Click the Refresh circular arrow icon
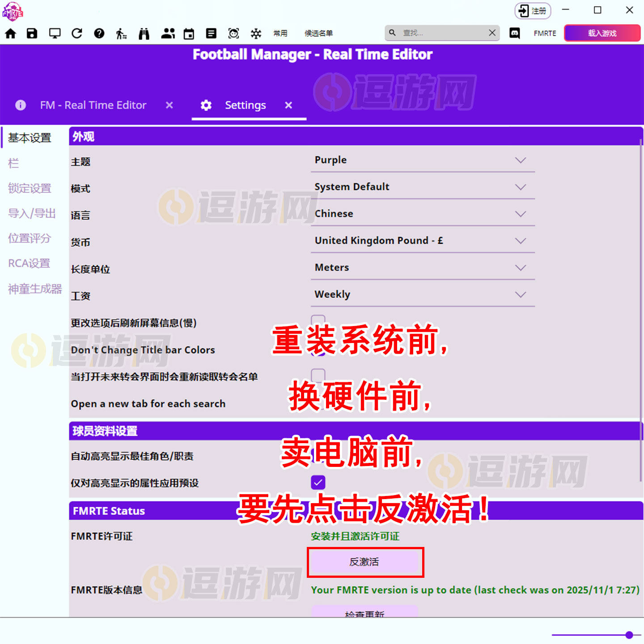The height and width of the screenshot is (644, 644). (77, 33)
